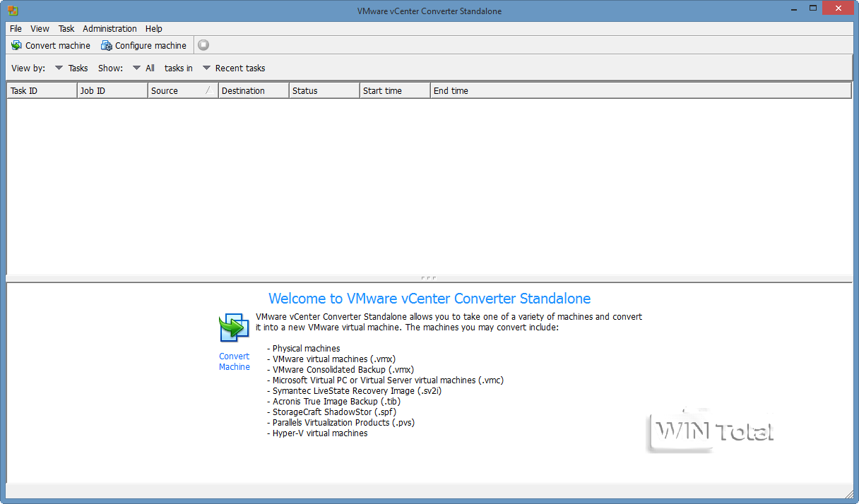
Task: Open the Recent tasks dropdown
Action: 206,68
